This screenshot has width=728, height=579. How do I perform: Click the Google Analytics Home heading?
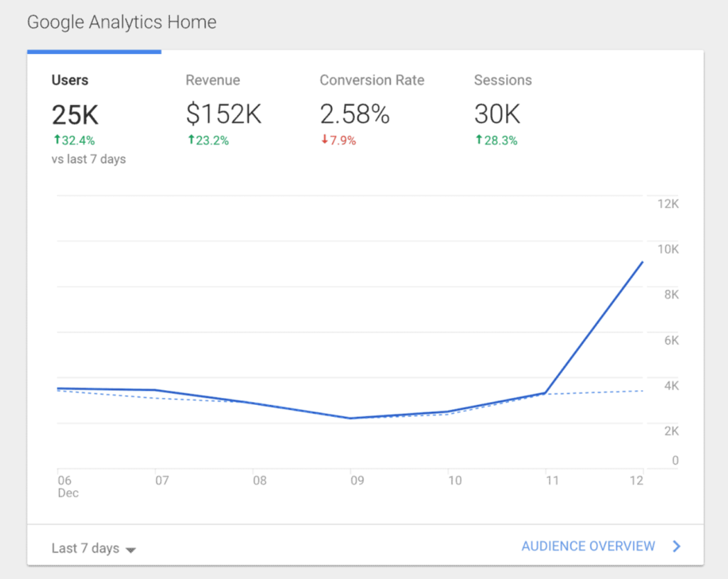pos(122,22)
